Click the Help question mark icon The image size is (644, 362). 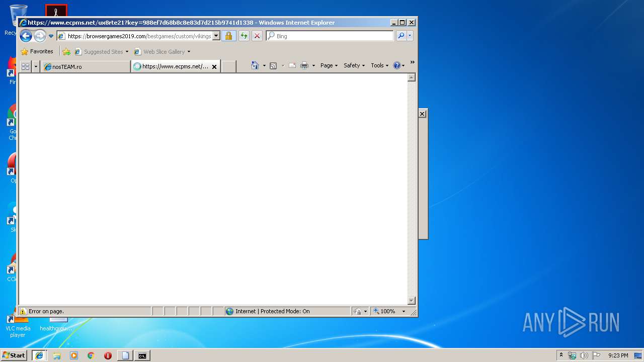tap(397, 65)
